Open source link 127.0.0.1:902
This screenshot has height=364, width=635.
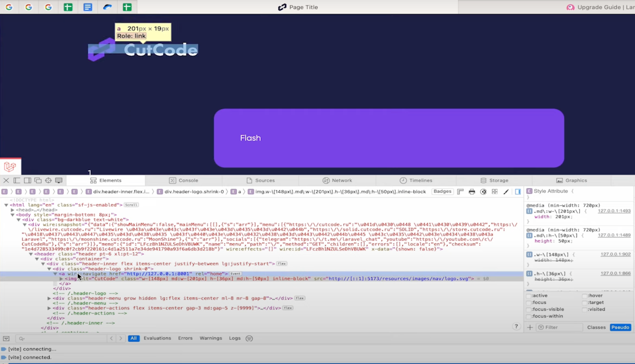616,254
